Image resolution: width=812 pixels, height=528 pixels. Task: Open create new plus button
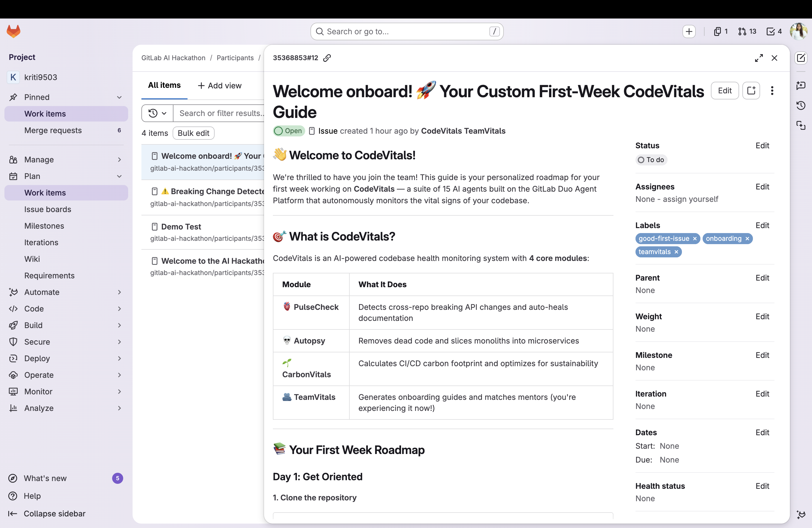[x=689, y=31]
